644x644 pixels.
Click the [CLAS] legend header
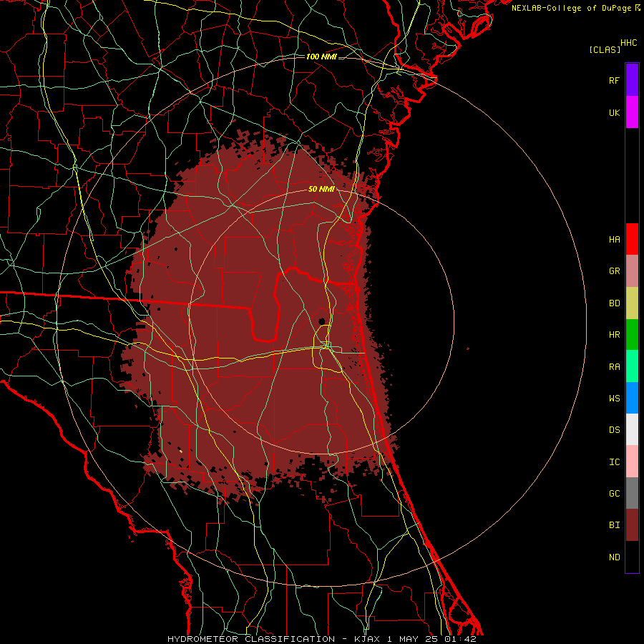pyautogui.click(x=605, y=49)
